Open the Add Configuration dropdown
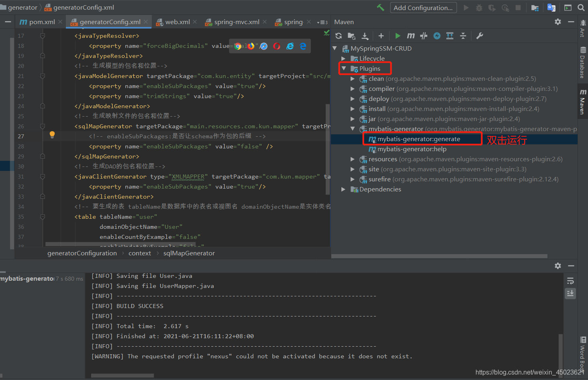This screenshot has height=380, width=588. coord(423,8)
